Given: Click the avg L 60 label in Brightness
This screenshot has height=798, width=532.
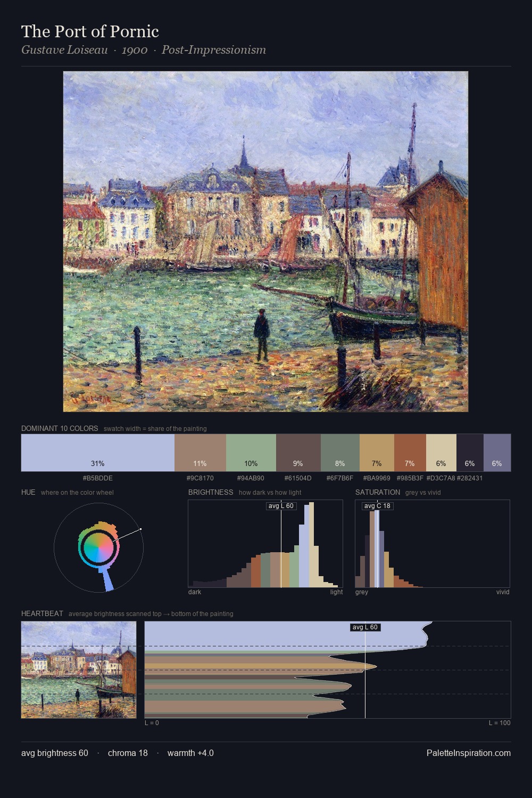Looking at the screenshot, I should [281, 506].
